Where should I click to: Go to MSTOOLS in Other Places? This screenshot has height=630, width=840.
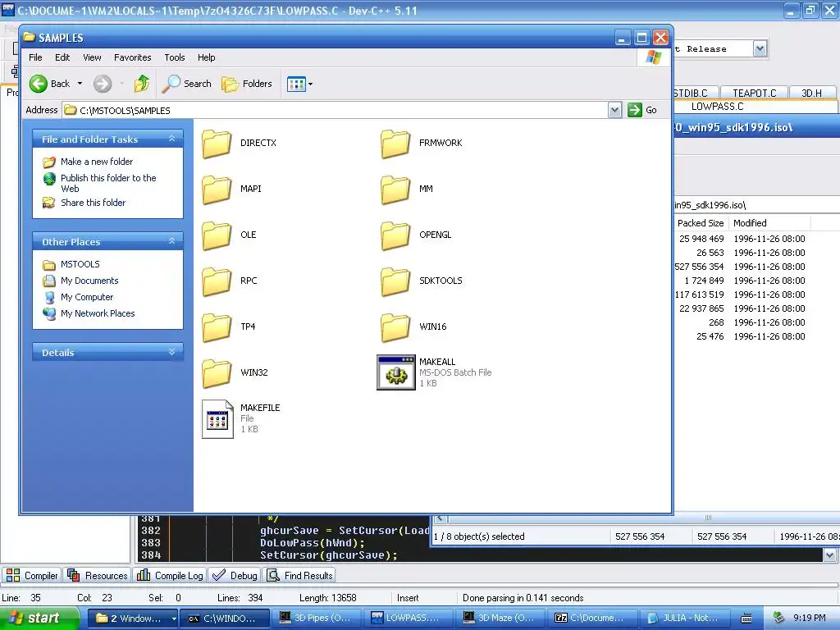(x=80, y=264)
